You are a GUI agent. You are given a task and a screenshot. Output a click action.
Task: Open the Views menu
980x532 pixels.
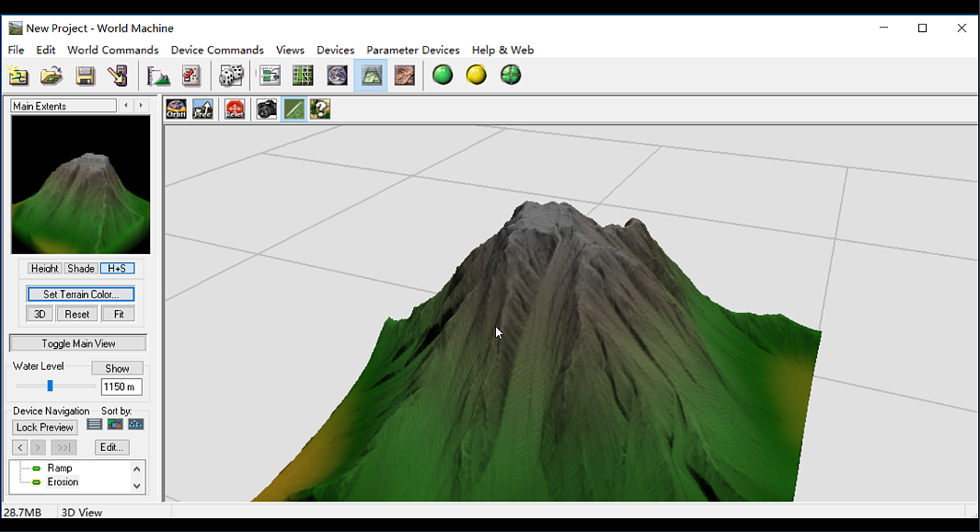click(290, 50)
